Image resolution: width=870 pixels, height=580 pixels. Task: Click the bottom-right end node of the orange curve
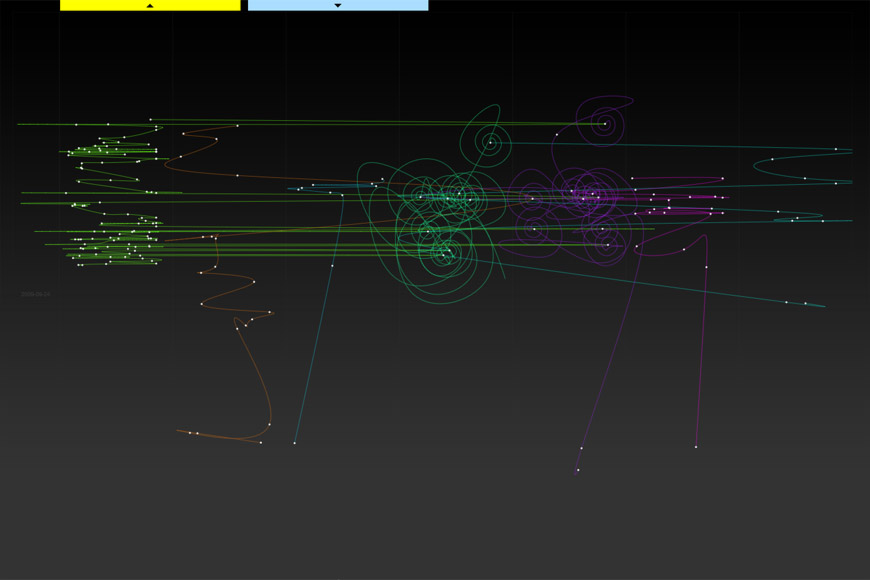pos(261,442)
